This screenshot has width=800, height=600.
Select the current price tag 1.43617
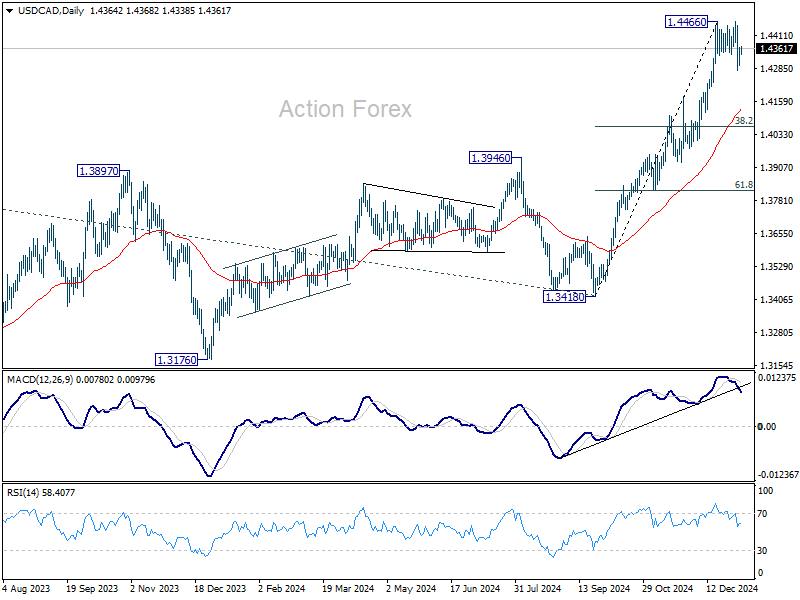click(776, 49)
